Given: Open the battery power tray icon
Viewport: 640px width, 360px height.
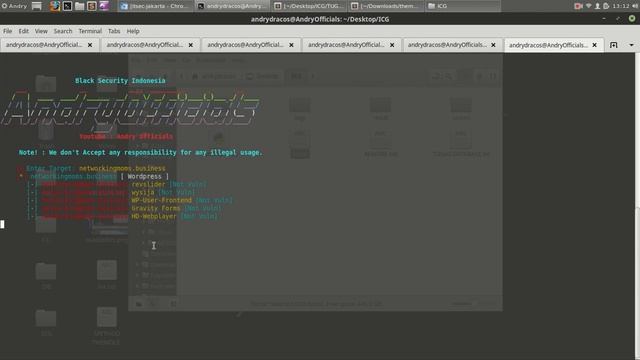Looking at the screenshot, I should pyautogui.click(x=606, y=6).
